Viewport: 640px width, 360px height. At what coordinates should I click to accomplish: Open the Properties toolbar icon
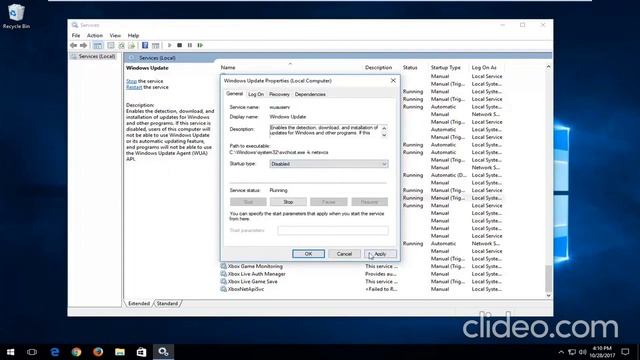[111, 45]
